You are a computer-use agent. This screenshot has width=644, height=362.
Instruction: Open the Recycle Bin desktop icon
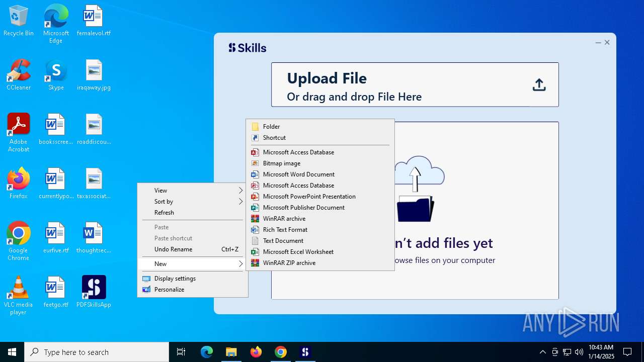tap(19, 20)
